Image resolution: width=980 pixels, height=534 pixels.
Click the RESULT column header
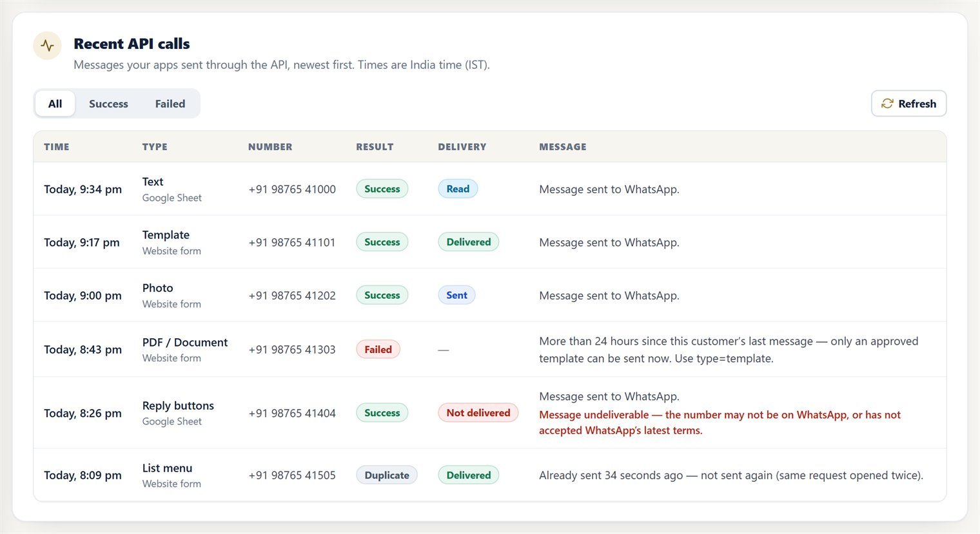tap(375, 147)
